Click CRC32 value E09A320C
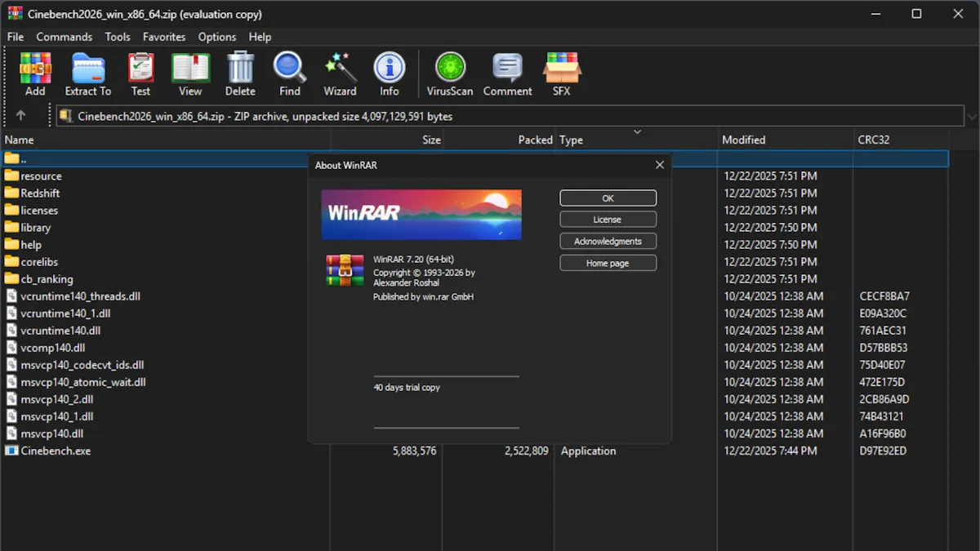This screenshot has height=551, width=980. tap(883, 313)
